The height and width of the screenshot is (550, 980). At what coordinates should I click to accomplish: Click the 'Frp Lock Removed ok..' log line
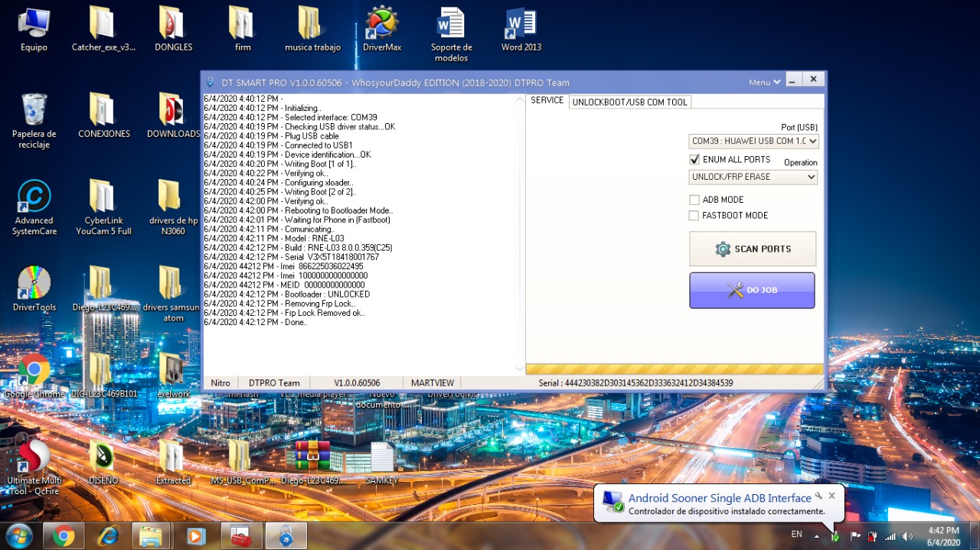tap(284, 313)
